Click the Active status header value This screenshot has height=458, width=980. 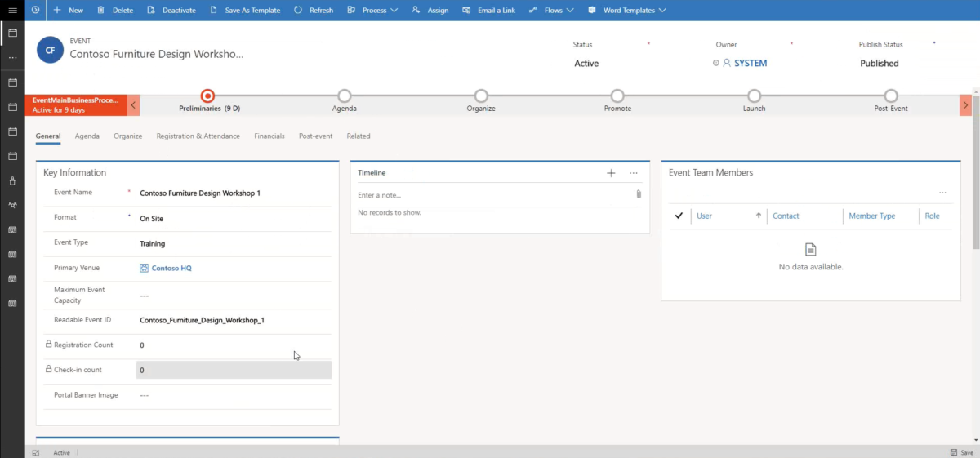pos(586,63)
